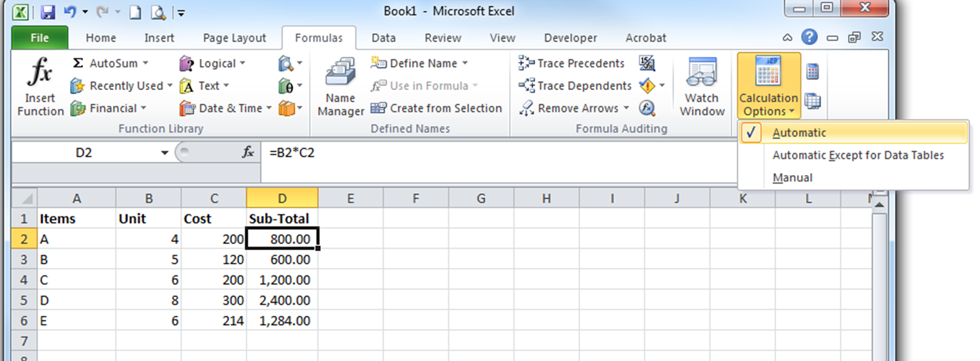
Task: Click the Calculate Sheet icon
Action: click(x=813, y=101)
